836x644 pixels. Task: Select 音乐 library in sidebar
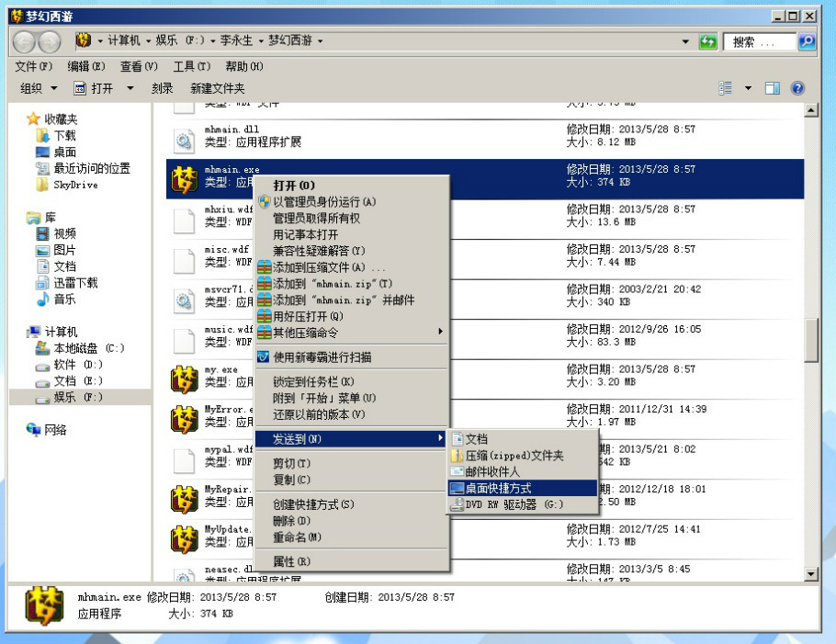point(56,299)
